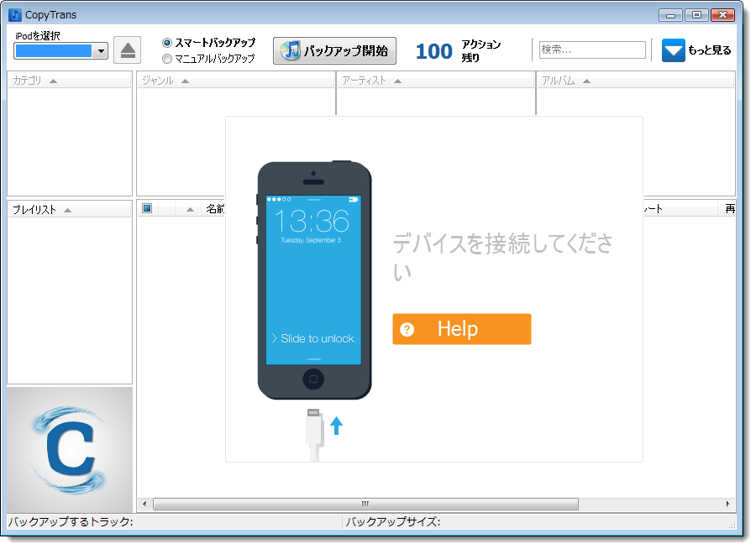Focus the 検索 search field
Screen dimensions: 756x549
pos(592,50)
